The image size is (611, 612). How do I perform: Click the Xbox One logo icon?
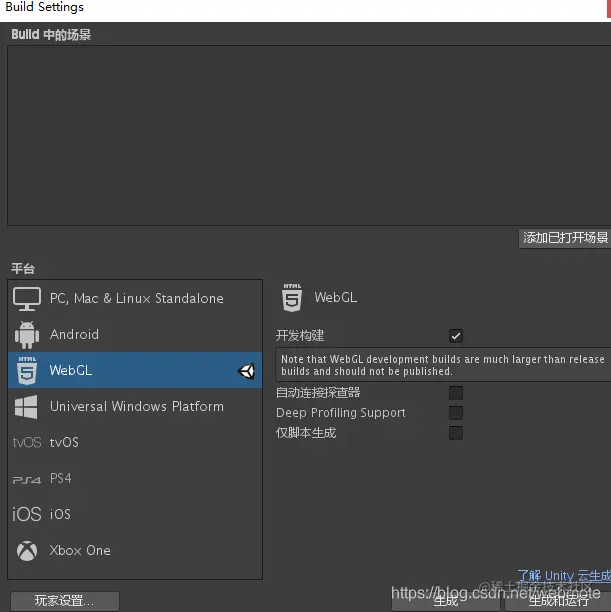pos(27,551)
